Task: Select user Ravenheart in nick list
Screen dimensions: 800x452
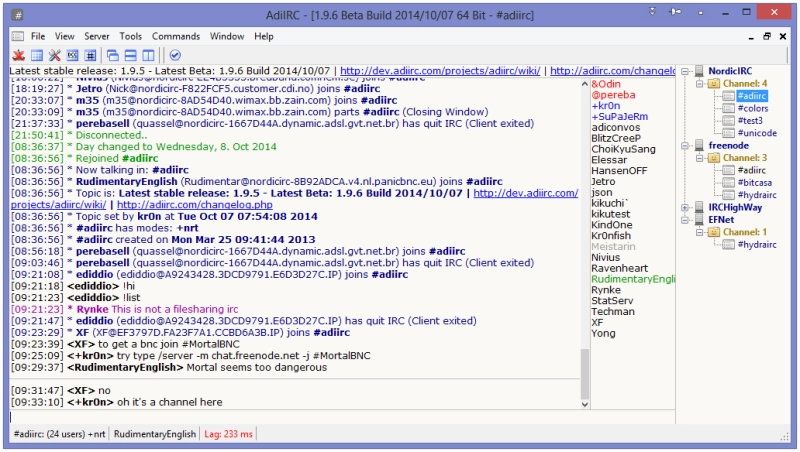Action: [x=619, y=268]
